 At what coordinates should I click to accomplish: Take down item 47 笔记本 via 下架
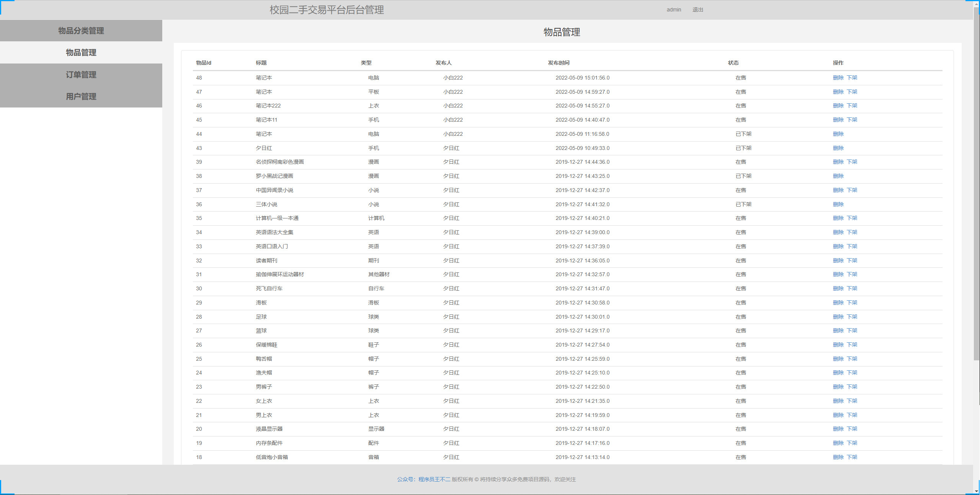click(853, 92)
